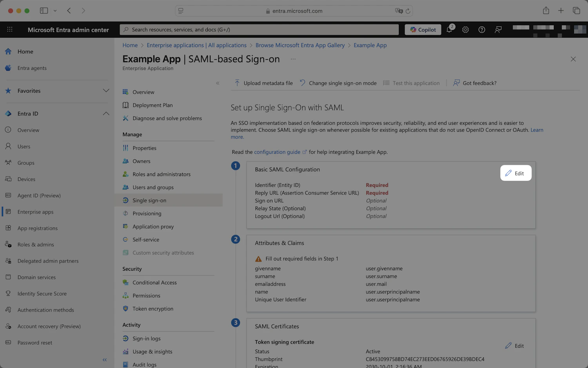Screen dimensions: 588x368
Task: Open Password reset in the sidebar
Action: click(34, 342)
